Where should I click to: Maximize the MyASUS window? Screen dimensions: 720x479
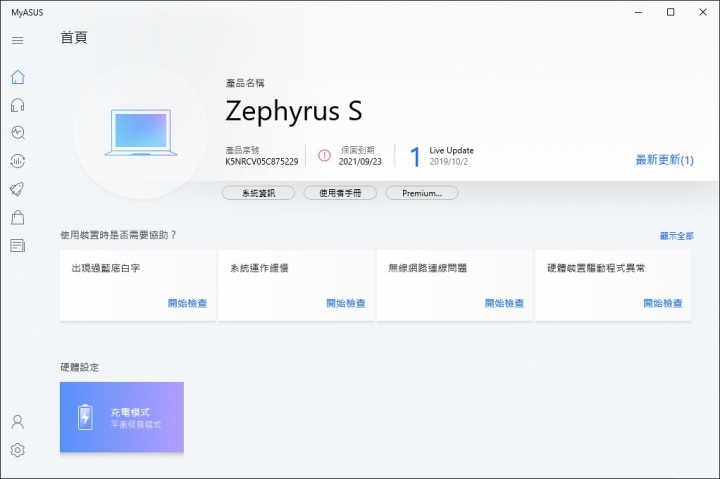point(670,12)
